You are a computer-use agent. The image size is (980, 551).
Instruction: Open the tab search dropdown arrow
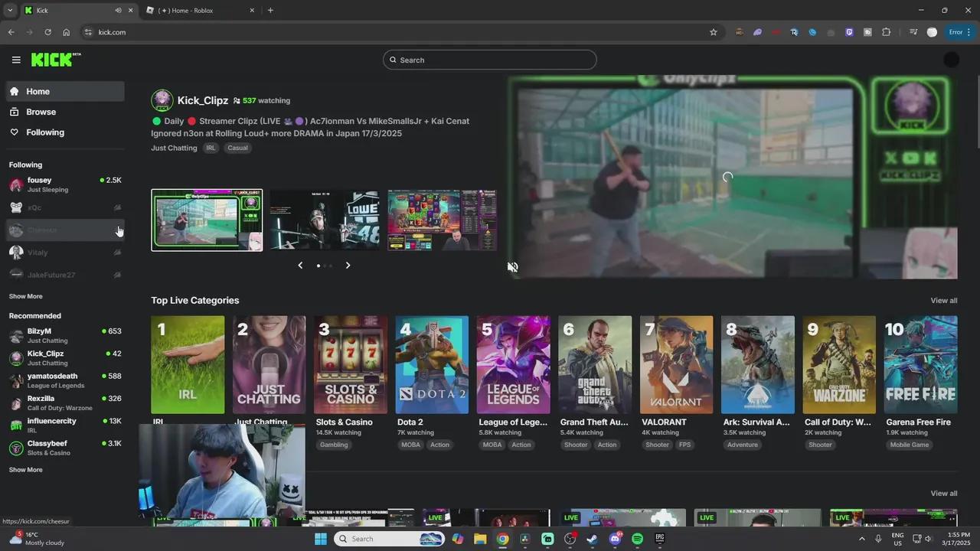click(x=10, y=11)
